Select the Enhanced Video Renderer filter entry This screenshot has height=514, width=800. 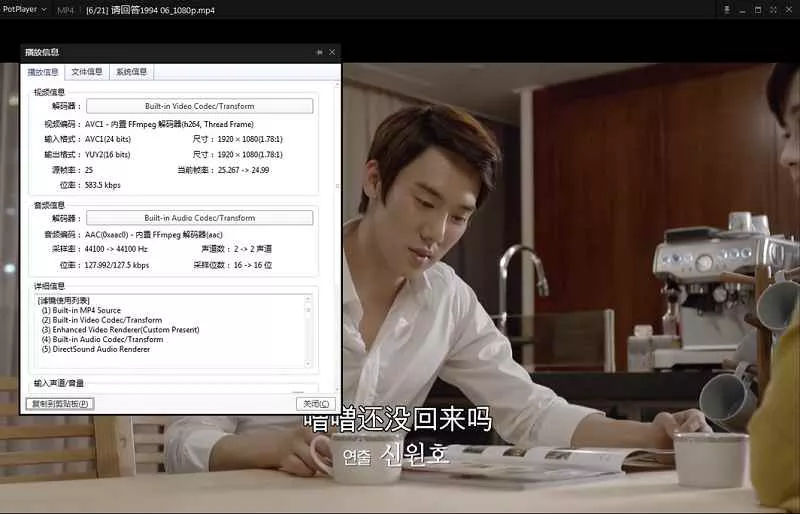[x=120, y=330]
